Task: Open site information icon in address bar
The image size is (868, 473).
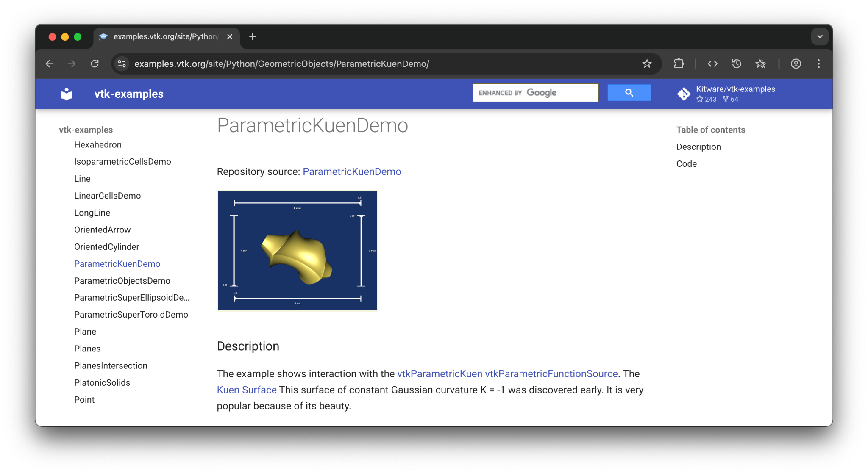Action: click(122, 64)
